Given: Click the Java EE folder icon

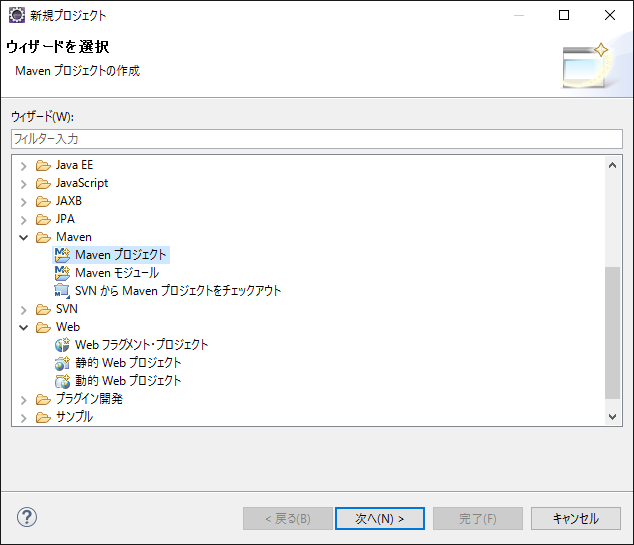Looking at the screenshot, I should point(43,165).
